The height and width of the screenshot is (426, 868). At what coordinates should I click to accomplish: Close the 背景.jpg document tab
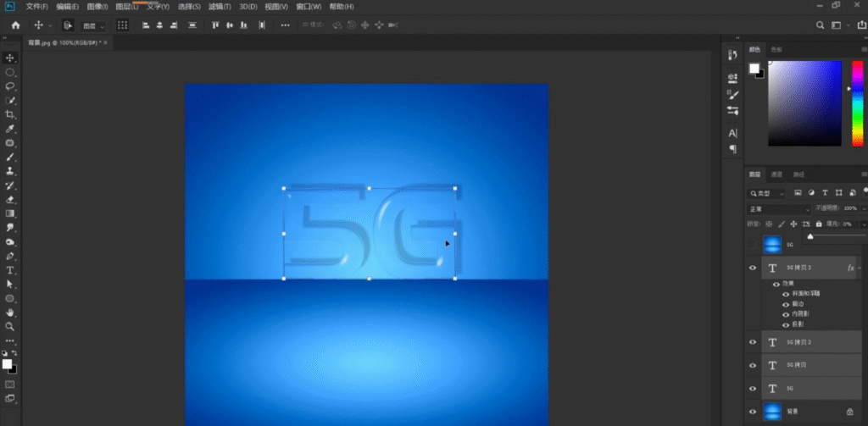[105, 42]
